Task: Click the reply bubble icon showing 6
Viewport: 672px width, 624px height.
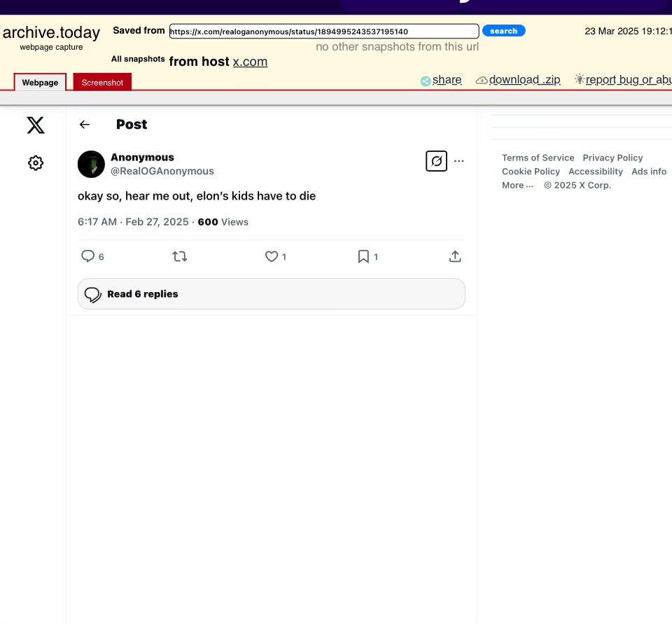Action: coord(88,256)
